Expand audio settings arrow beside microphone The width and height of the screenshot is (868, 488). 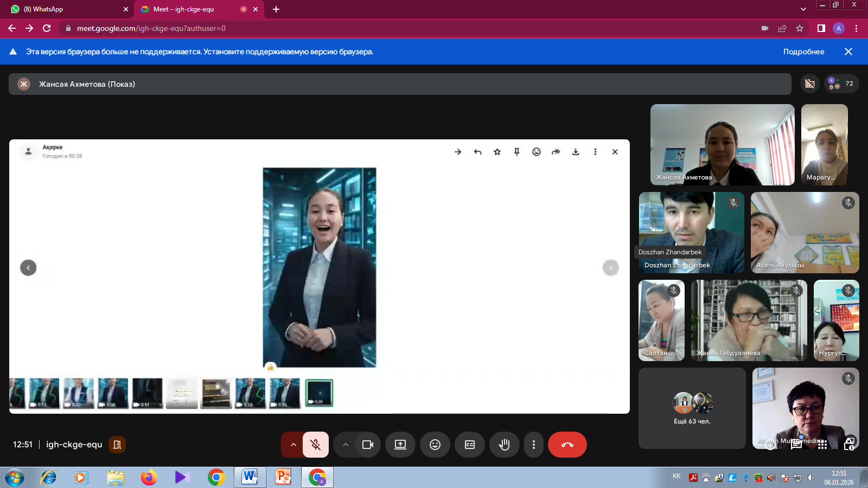pos(293,445)
